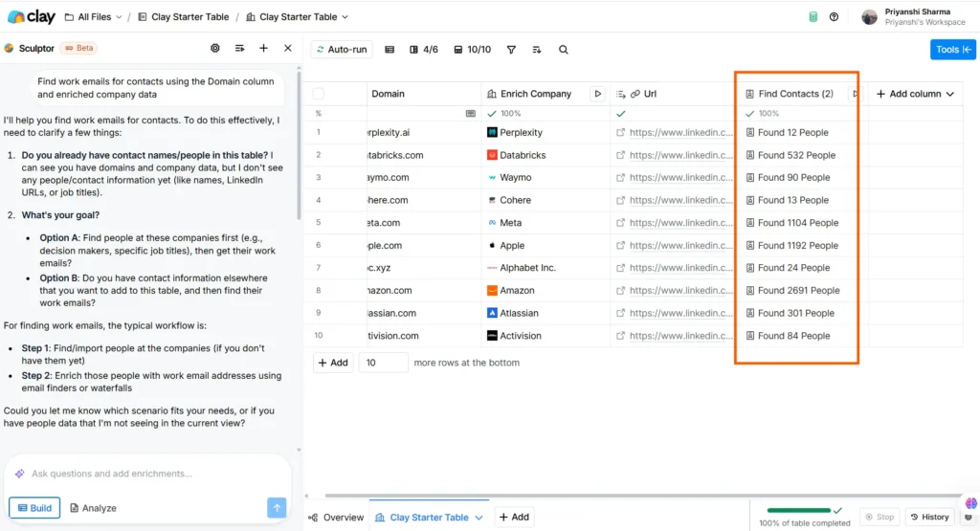Click the rows count input showing 10
Screen dimensions: 980x531
383,363
